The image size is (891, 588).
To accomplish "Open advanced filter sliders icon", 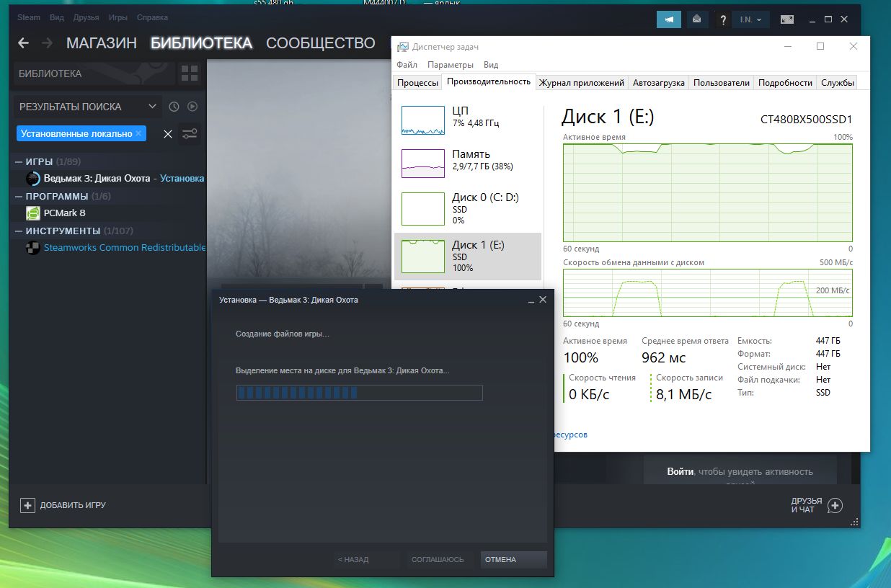I will pos(190,134).
